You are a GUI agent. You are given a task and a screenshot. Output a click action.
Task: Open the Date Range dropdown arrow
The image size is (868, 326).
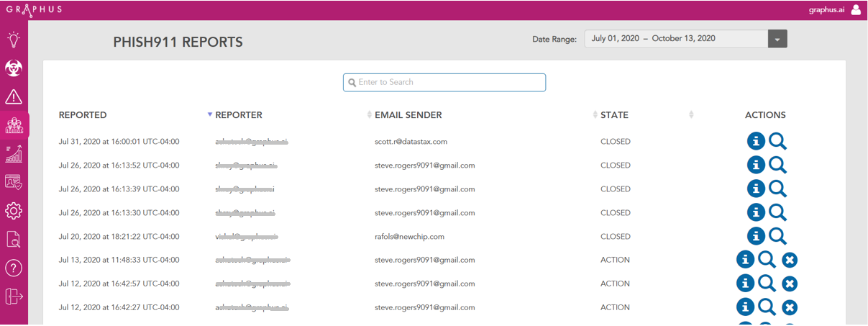[x=777, y=39]
